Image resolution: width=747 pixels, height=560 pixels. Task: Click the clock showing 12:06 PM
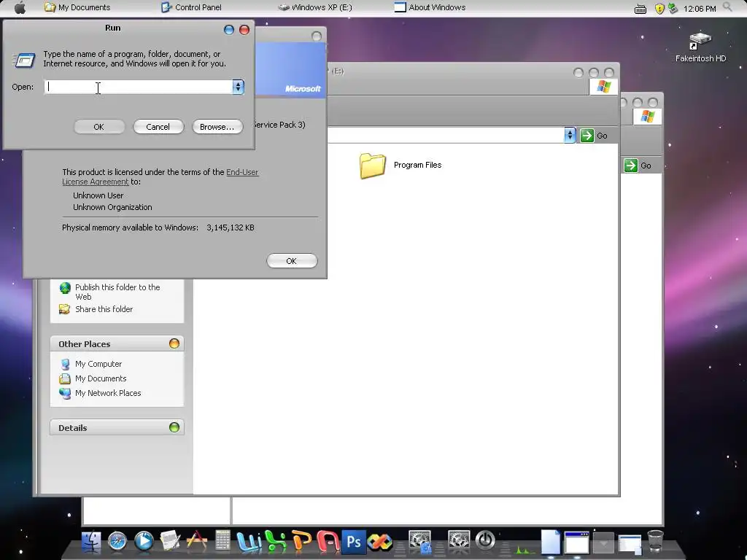pyautogui.click(x=700, y=9)
